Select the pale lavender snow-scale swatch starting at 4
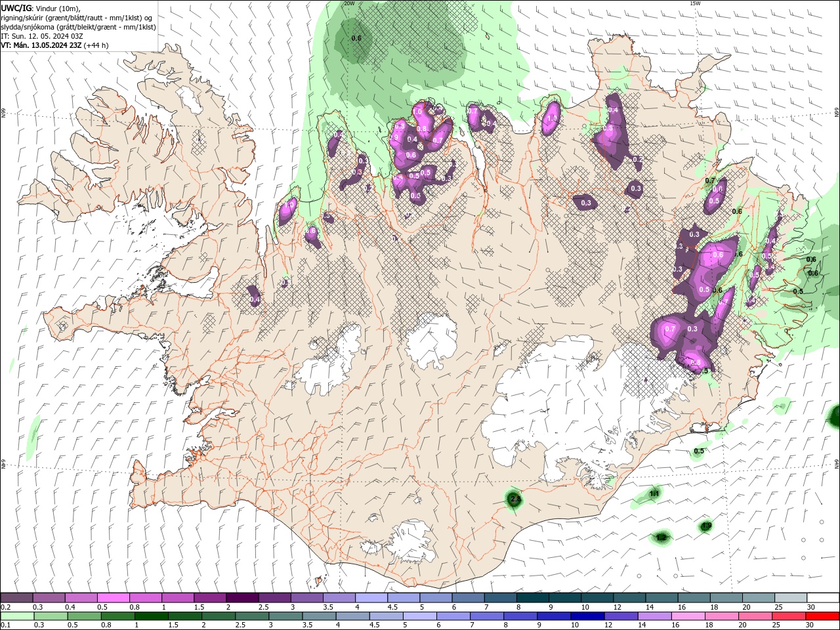The width and height of the screenshot is (840, 630). [x=371, y=598]
